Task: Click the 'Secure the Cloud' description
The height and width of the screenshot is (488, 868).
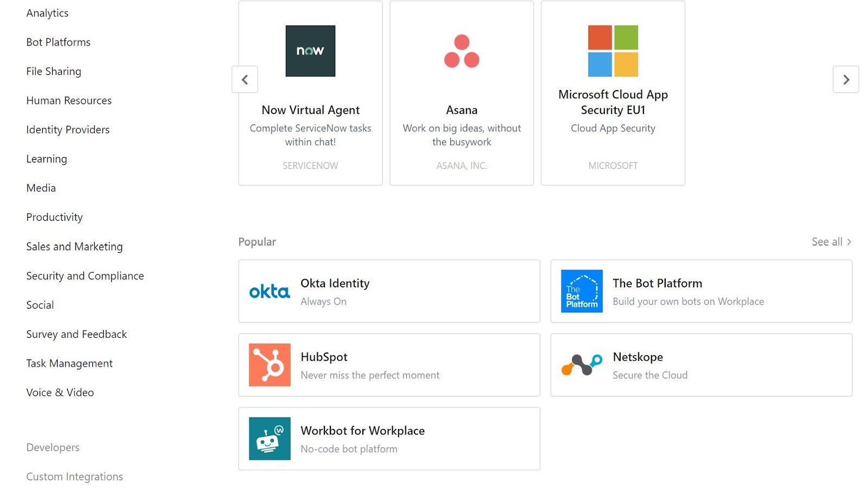Action: tap(650, 375)
